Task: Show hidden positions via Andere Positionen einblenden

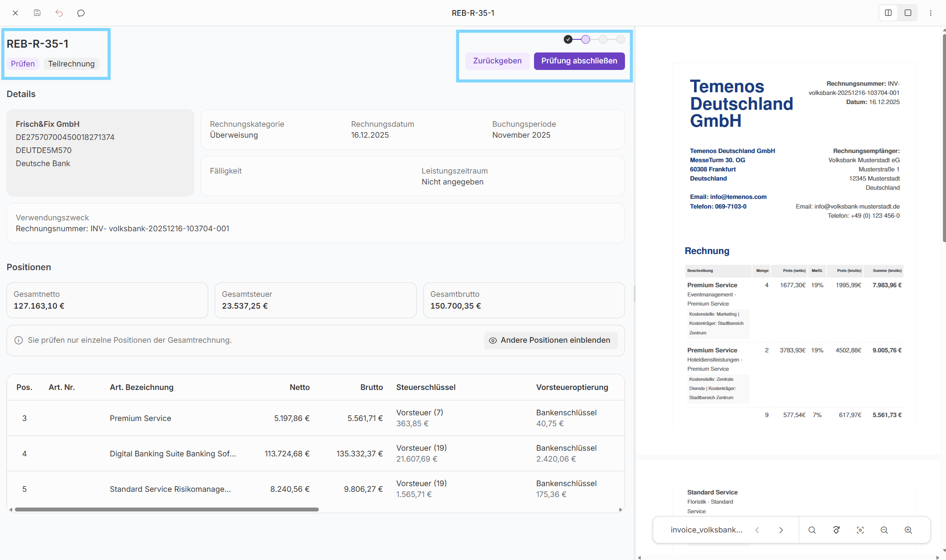Action: tap(551, 340)
